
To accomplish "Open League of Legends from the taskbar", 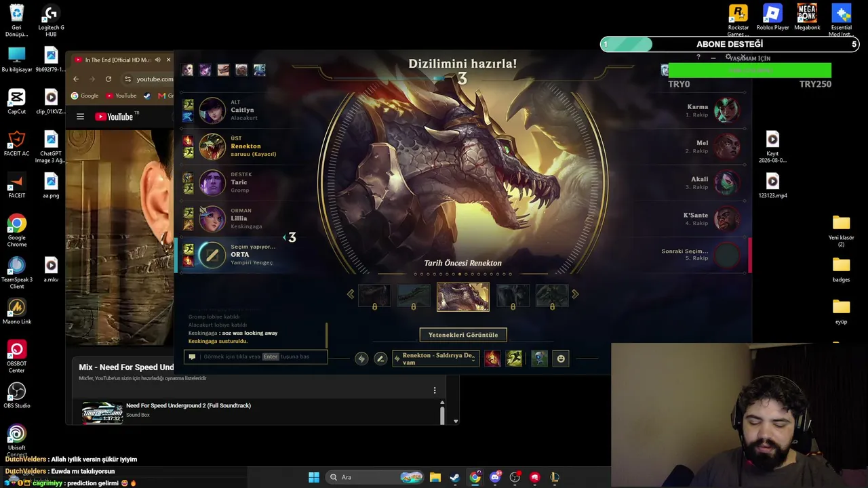I will (x=555, y=477).
